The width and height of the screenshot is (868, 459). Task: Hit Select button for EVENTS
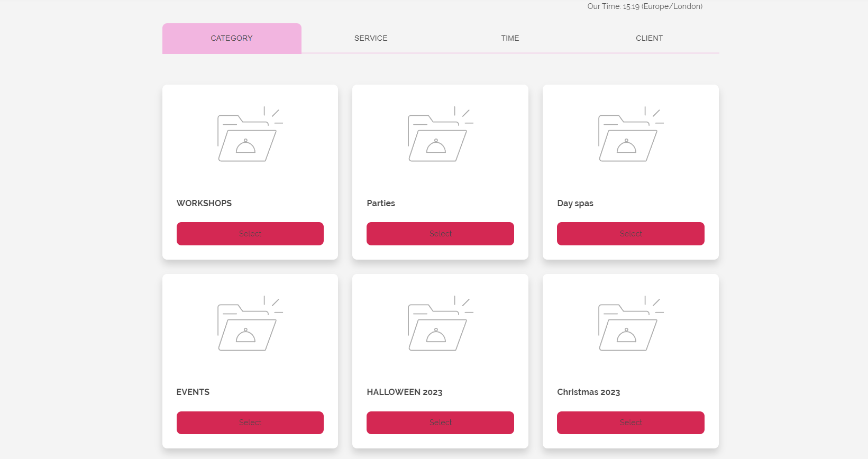[250, 423]
